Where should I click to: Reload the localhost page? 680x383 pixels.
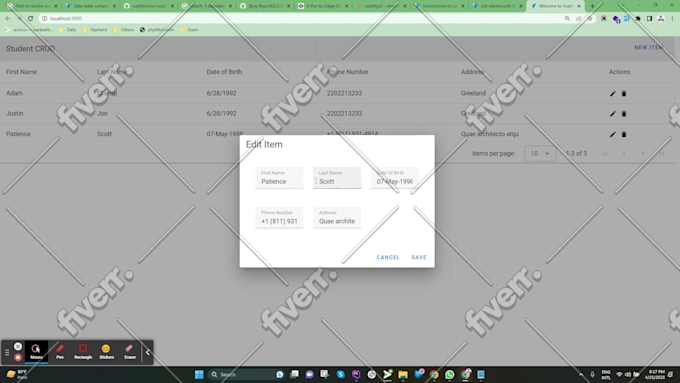(x=30, y=19)
